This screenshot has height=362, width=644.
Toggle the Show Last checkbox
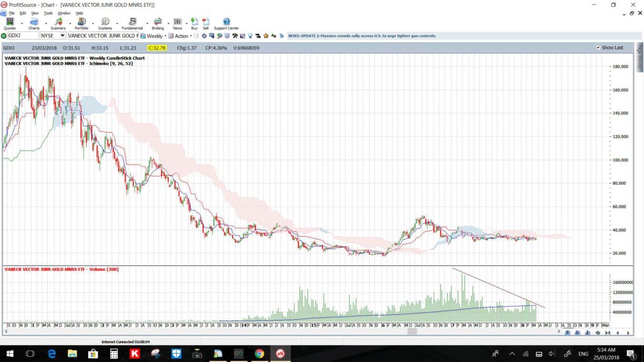point(598,48)
